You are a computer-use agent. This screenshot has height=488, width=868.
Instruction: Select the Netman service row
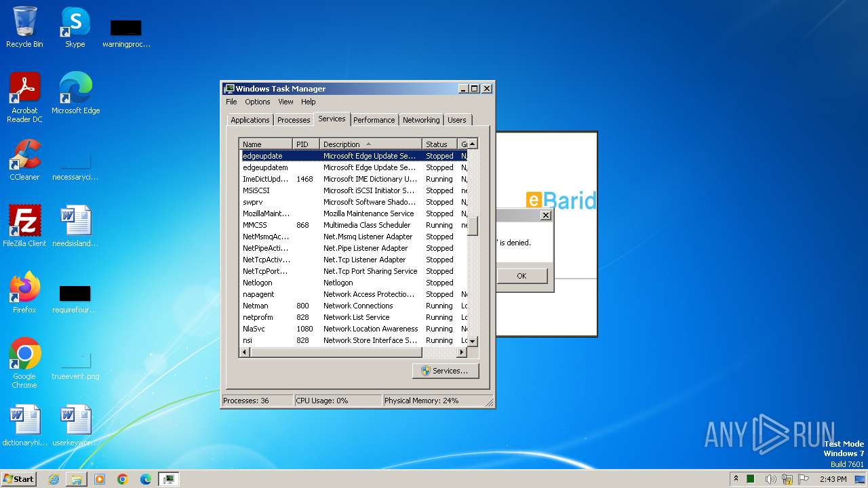pos(353,306)
